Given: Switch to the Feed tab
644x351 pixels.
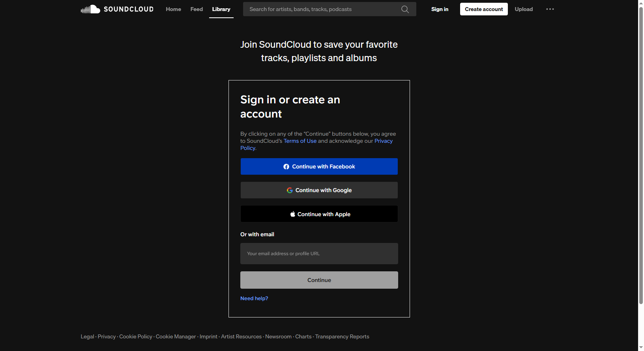Looking at the screenshot, I should pyautogui.click(x=197, y=9).
